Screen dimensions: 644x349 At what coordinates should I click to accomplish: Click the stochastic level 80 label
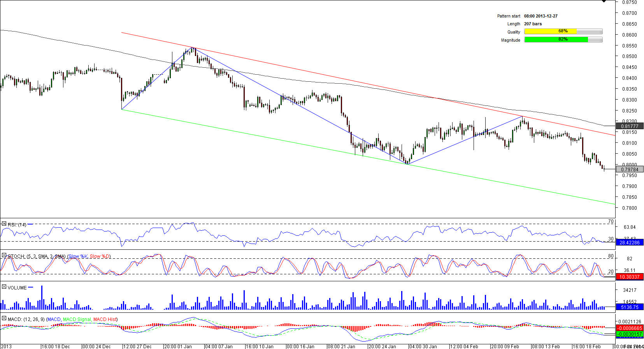click(611, 256)
